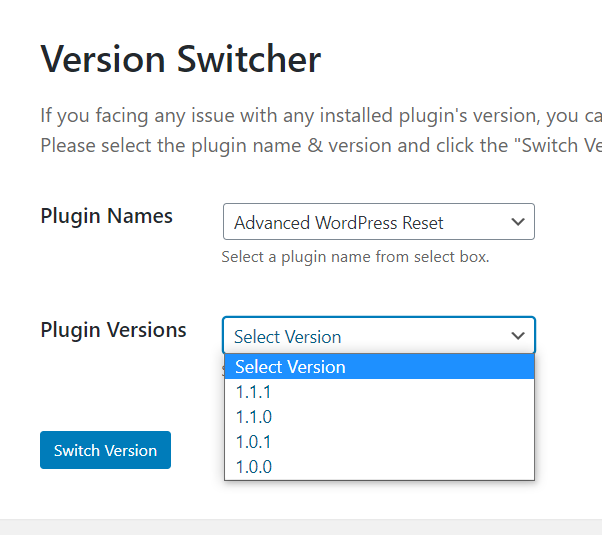Click the Version Switcher page heading
The image size is (602, 535).
[180, 60]
